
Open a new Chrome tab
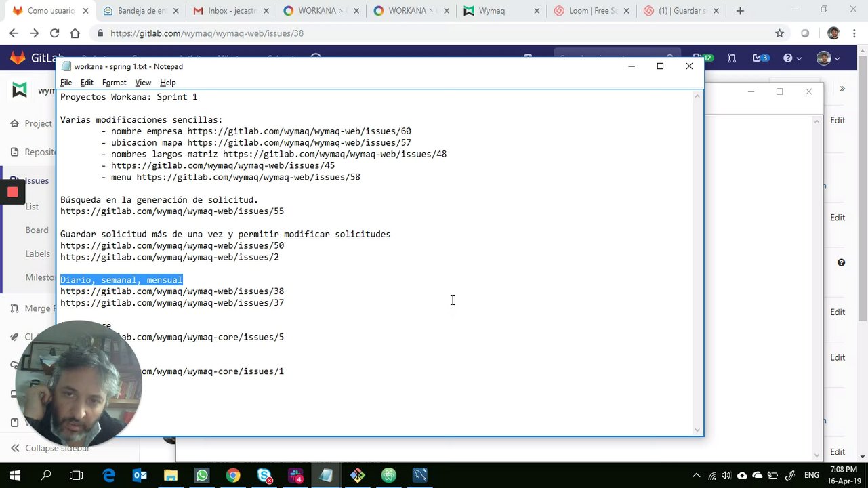click(x=740, y=11)
